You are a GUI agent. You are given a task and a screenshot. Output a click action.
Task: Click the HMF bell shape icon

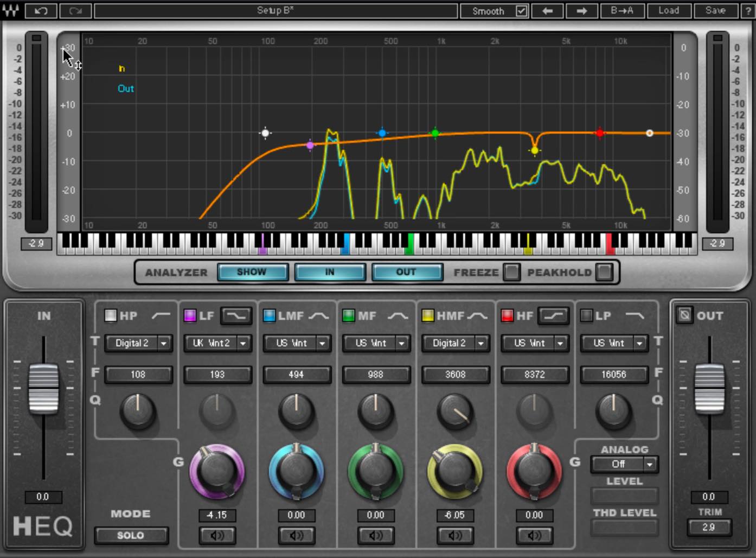(x=477, y=315)
